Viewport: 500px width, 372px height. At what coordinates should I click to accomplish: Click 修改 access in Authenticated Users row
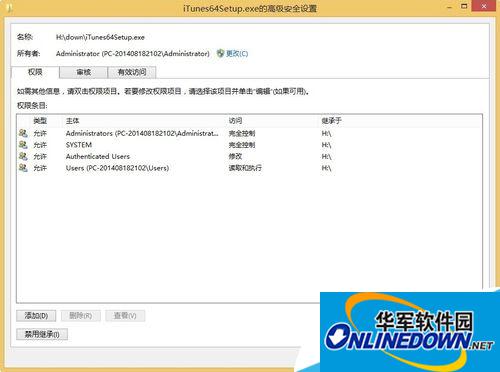(235, 156)
